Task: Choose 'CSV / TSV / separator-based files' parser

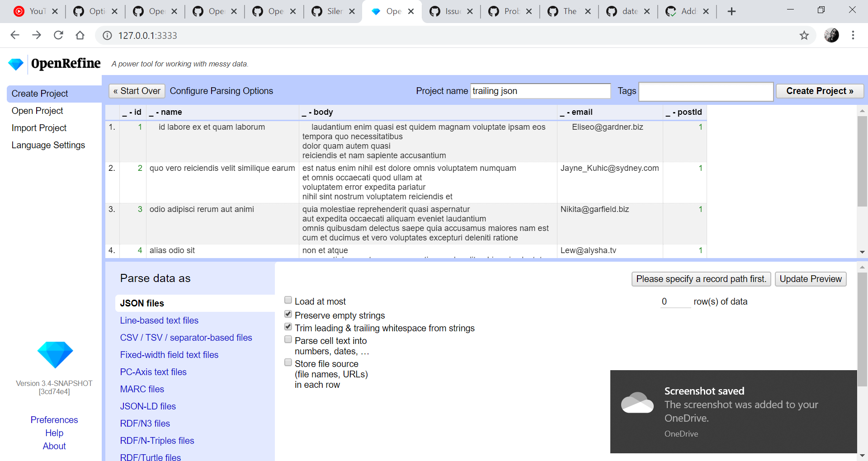Action: [186, 338]
